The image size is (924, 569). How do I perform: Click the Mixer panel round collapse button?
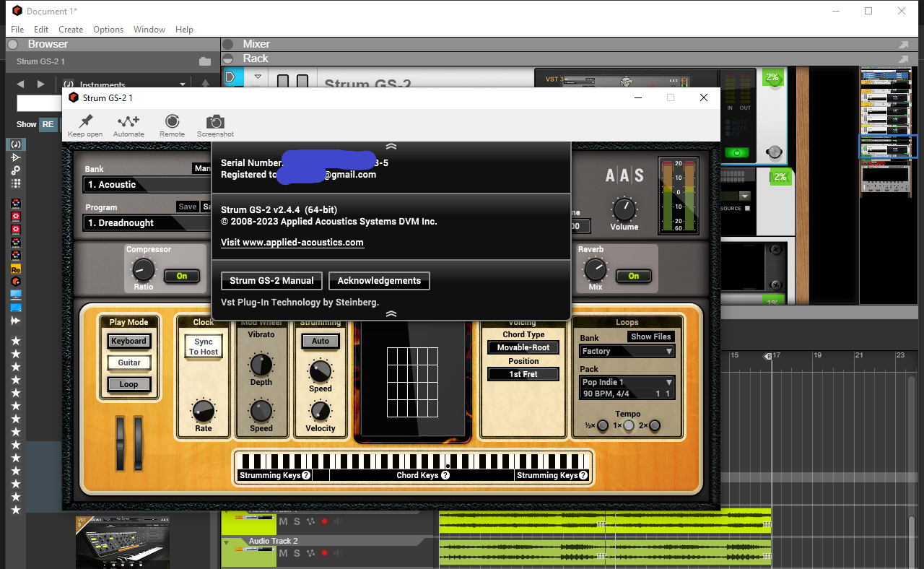228,44
